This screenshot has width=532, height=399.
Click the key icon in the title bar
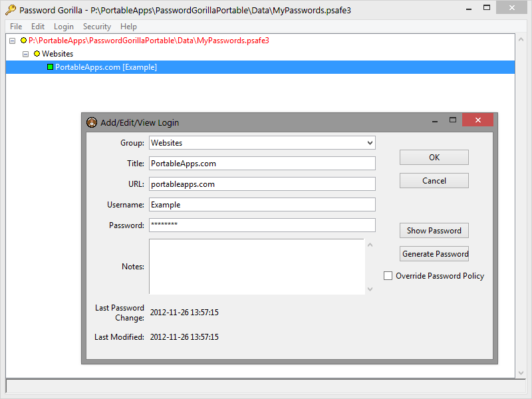pyautogui.click(x=10, y=10)
